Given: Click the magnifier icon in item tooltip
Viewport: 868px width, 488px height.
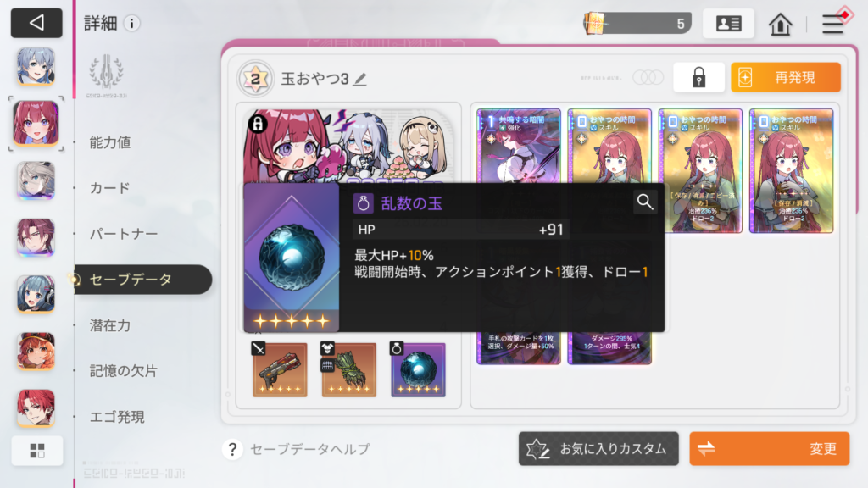Looking at the screenshot, I should coord(644,202).
